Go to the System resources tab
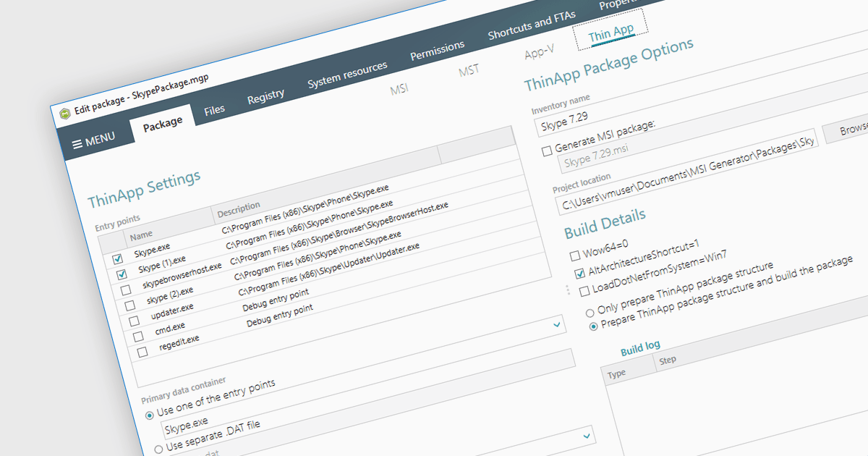The image size is (868, 456). pos(347,75)
